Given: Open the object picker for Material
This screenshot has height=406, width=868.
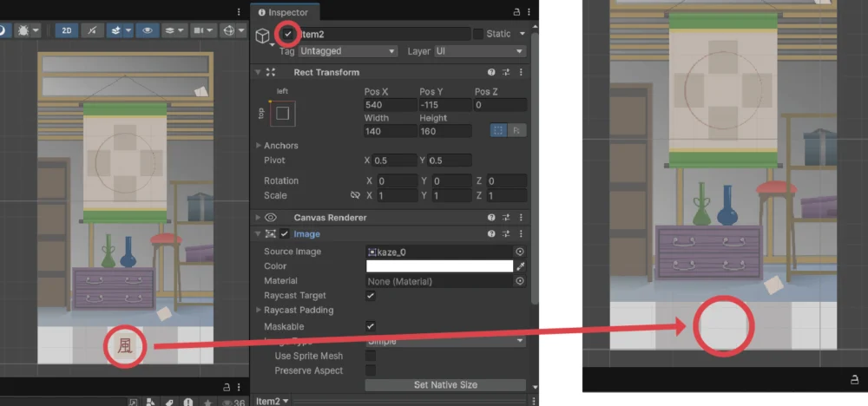Looking at the screenshot, I should 520,281.
